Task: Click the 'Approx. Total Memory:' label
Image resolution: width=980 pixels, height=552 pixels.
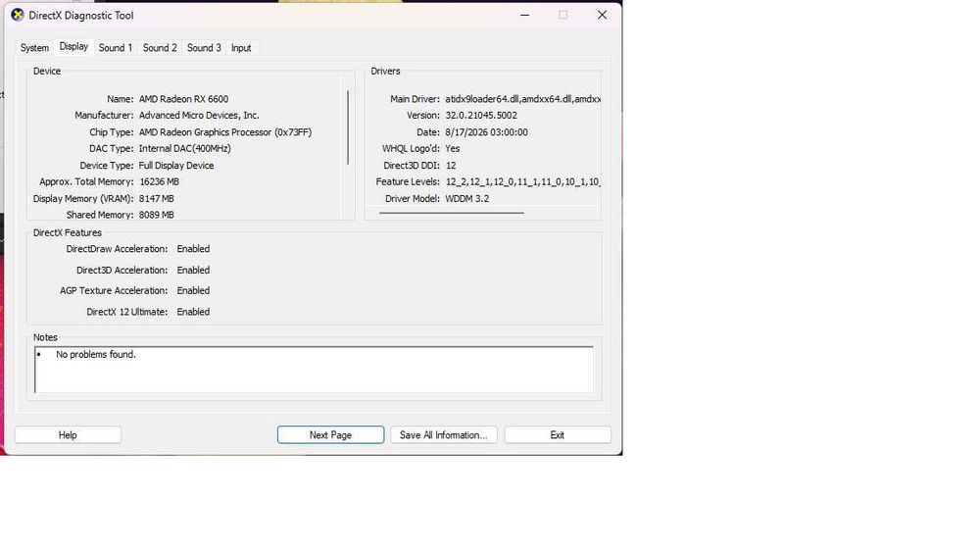Action: [86, 182]
